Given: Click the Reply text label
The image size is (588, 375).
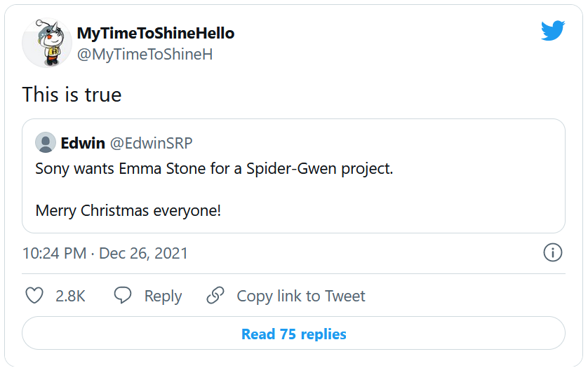Looking at the screenshot, I should tap(163, 296).
